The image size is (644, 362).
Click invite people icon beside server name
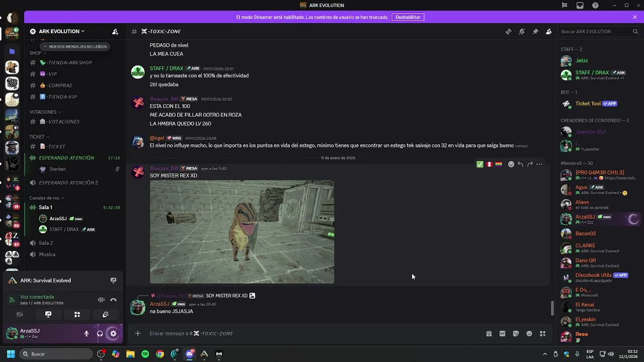tap(115, 31)
